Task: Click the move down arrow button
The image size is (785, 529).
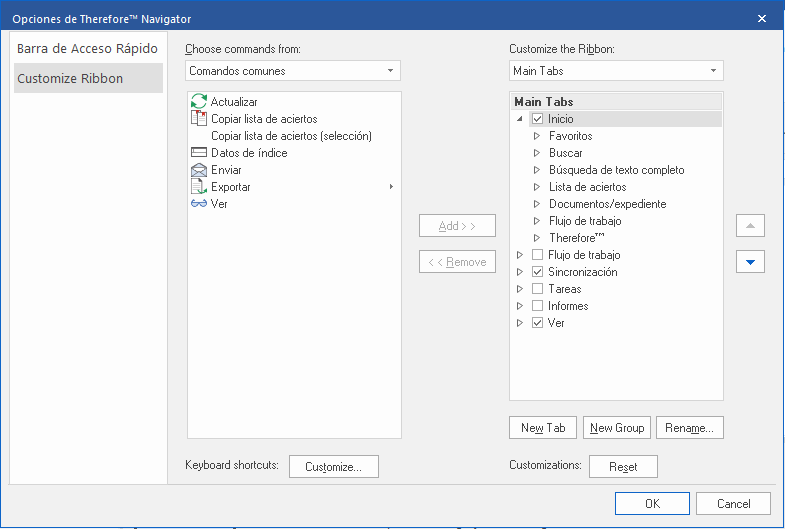Action: [x=750, y=262]
